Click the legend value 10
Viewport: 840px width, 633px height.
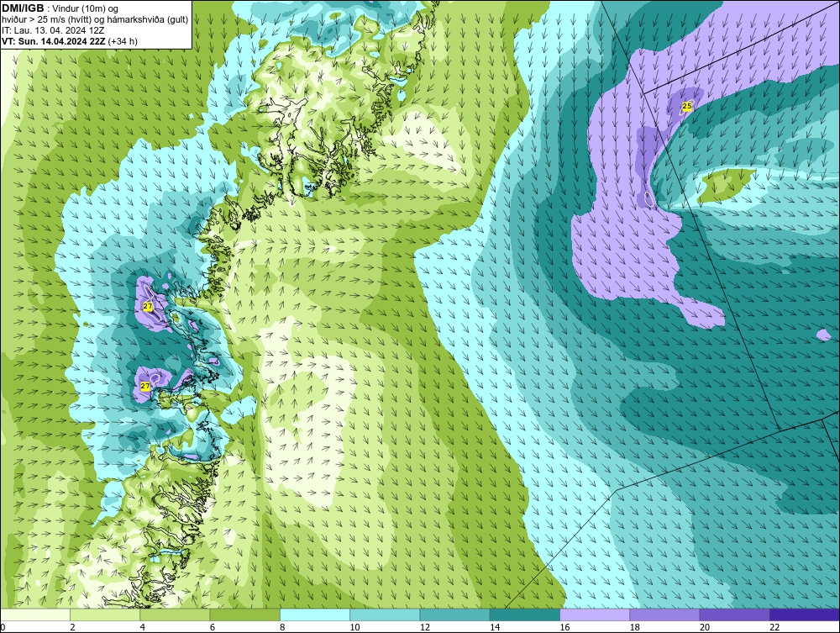click(x=354, y=627)
